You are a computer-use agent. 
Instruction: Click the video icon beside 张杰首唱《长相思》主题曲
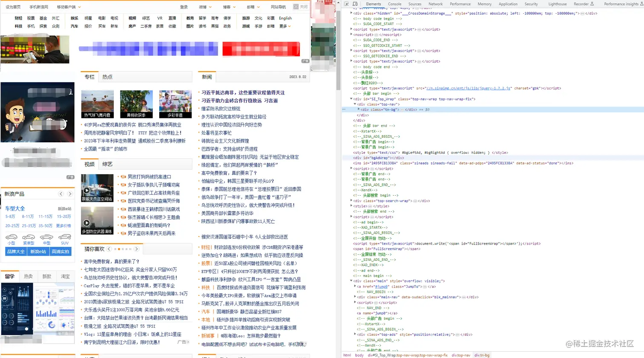pyautogui.click(x=123, y=217)
